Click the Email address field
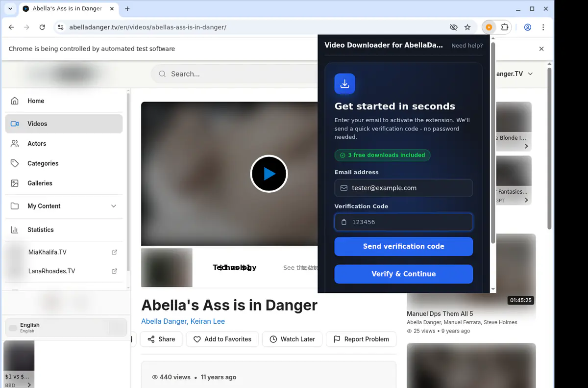Viewport: 588px width, 388px height. click(x=404, y=188)
